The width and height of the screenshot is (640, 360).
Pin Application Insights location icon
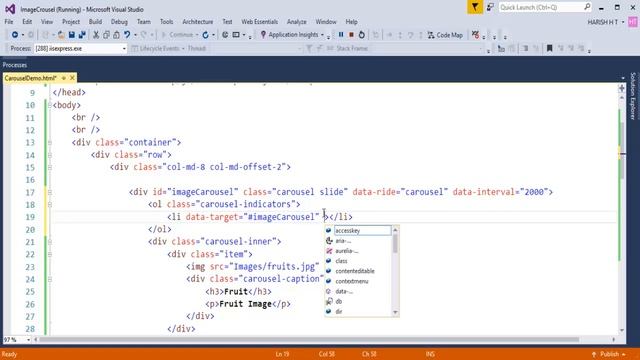[x=263, y=35]
